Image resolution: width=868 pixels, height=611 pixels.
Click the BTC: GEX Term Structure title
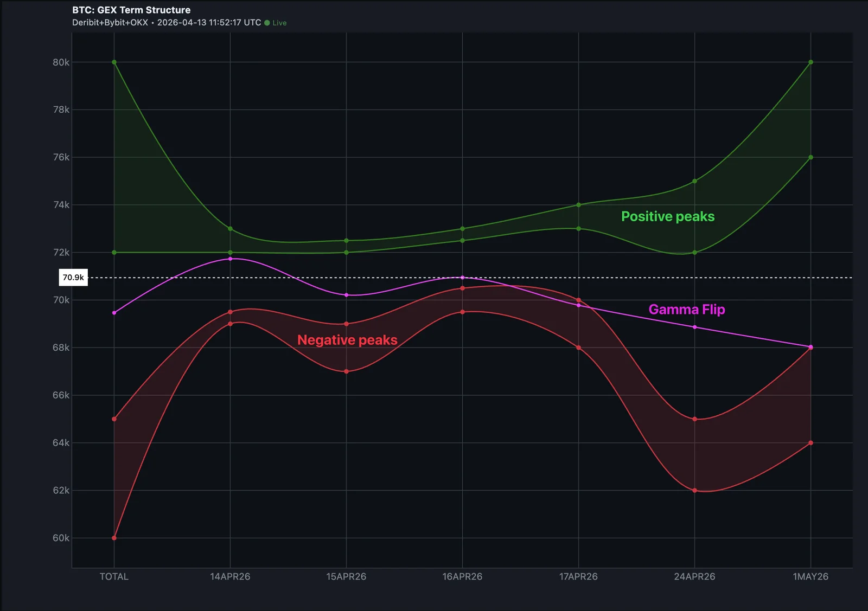point(131,10)
